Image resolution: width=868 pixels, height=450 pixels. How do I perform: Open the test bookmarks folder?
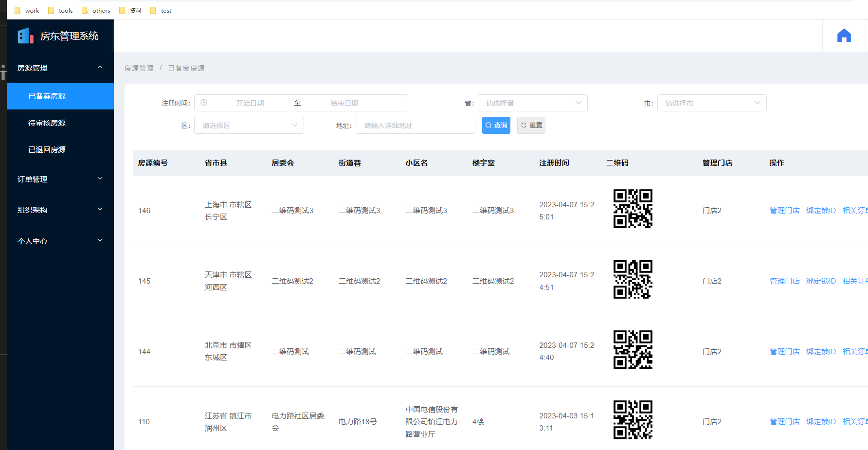coord(161,10)
